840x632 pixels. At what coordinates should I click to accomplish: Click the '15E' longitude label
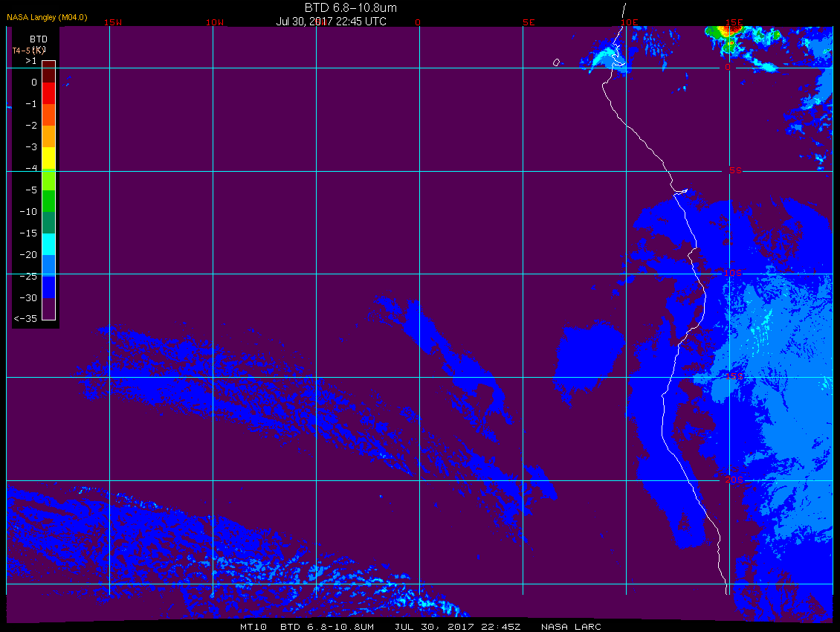734,22
